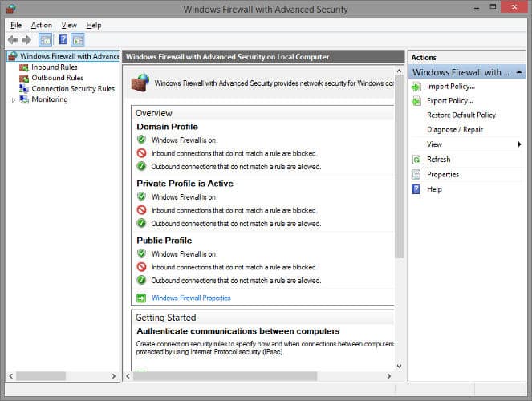Click Private Profile outbound allowed green icon
This screenshot has width=532, height=401.
click(x=141, y=223)
